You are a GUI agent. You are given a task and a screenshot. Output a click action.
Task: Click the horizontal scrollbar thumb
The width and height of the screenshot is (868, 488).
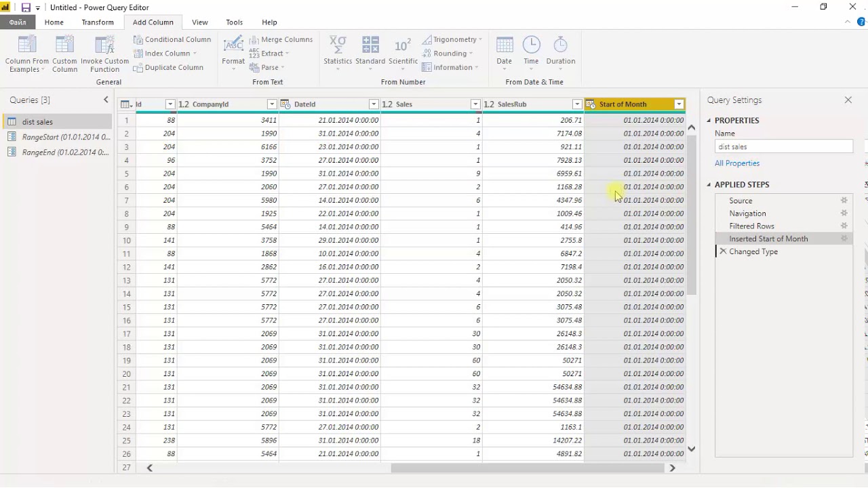pos(528,468)
